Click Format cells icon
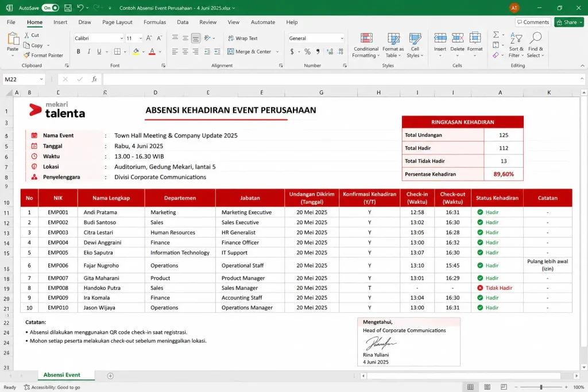Image resolution: width=588 pixels, height=392 pixels. (475, 38)
